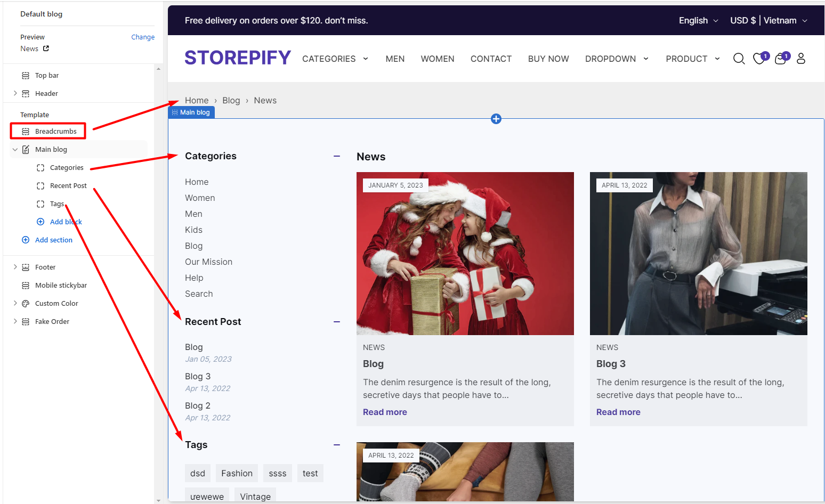Click the Custom Color palette icon

pos(26,304)
